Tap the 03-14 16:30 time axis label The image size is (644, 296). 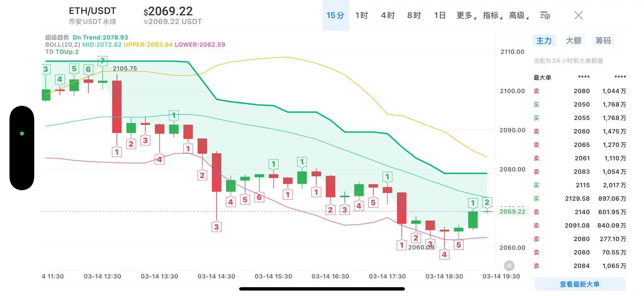coord(330,276)
